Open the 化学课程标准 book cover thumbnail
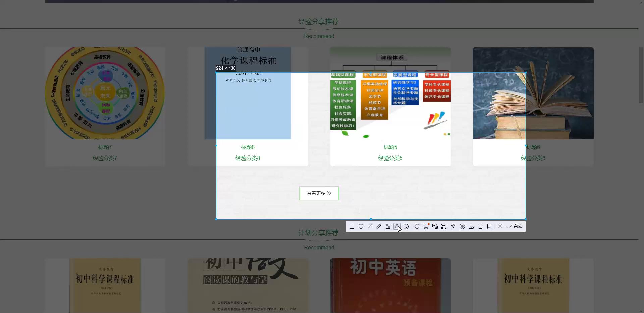 click(248, 93)
